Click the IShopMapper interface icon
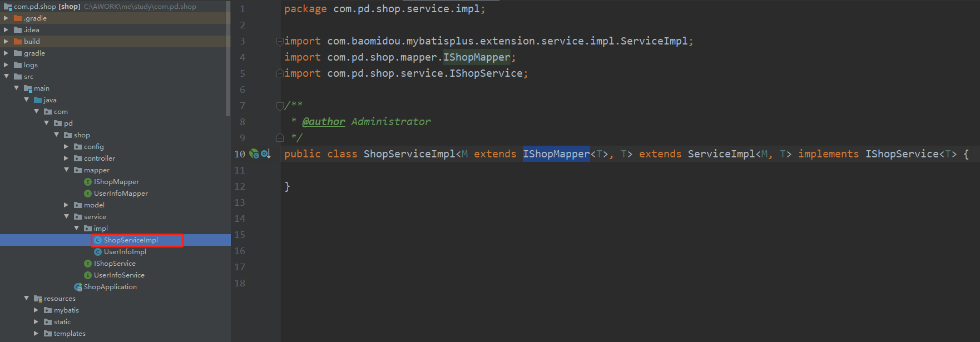This screenshot has width=980, height=342. click(x=88, y=182)
